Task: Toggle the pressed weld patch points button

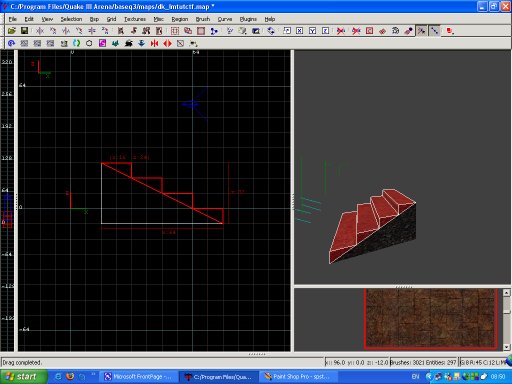Action: (x=422, y=31)
